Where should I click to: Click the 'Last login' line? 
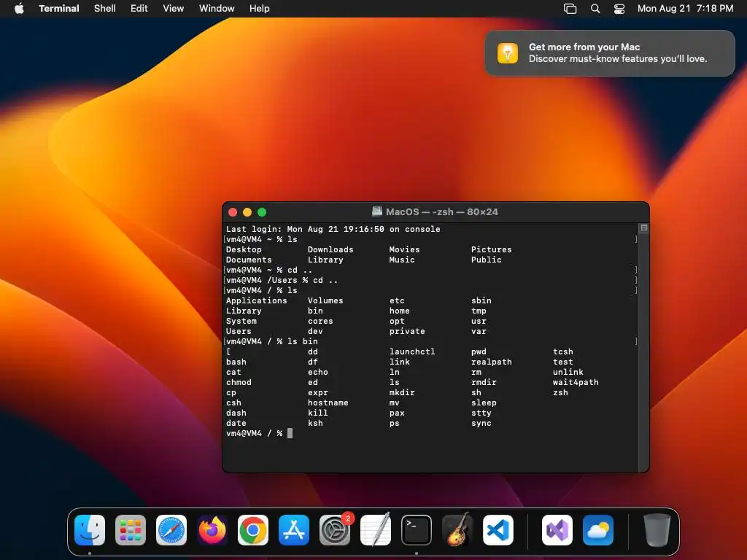point(333,229)
